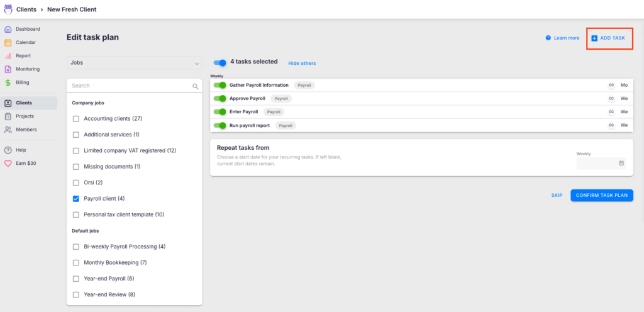The image size is (644, 312).
Task: Uncheck the Payroll client checkbox
Action: (76, 199)
